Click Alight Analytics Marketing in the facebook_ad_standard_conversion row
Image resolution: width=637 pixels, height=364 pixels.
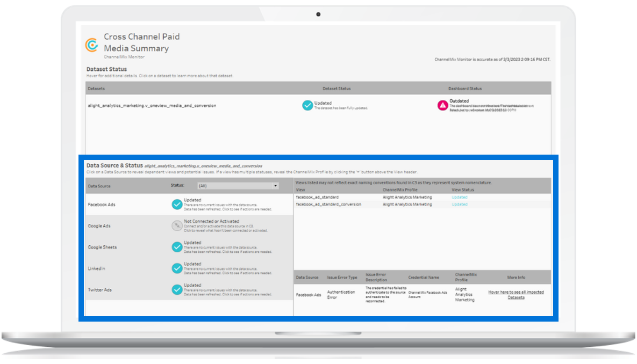(x=407, y=205)
